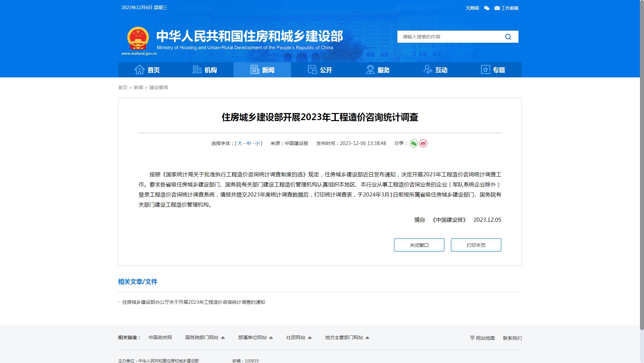The height and width of the screenshot is (363, 644).
Task: Open the 中国政府网 link
Action: pyautogui.click(x=160, y=337)
